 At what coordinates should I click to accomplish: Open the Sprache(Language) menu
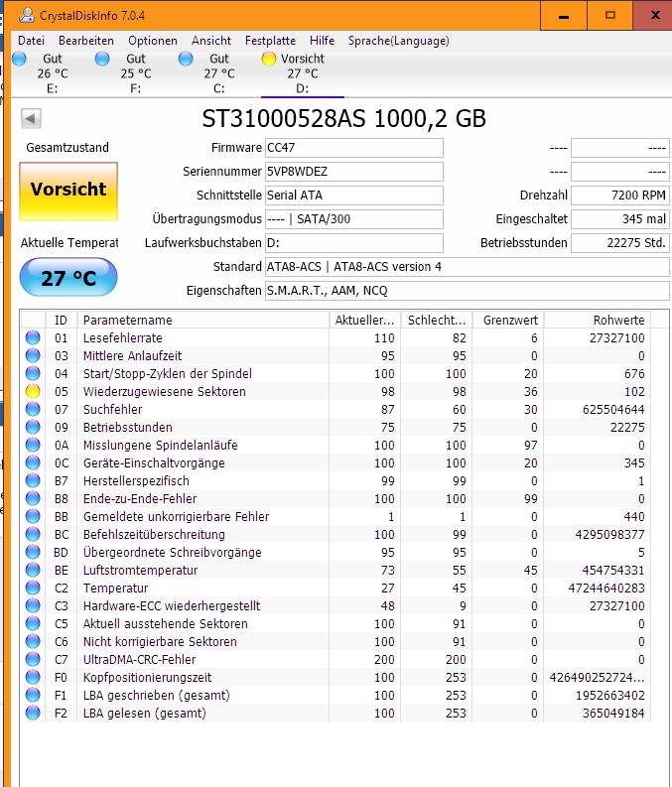coord(399,41)
